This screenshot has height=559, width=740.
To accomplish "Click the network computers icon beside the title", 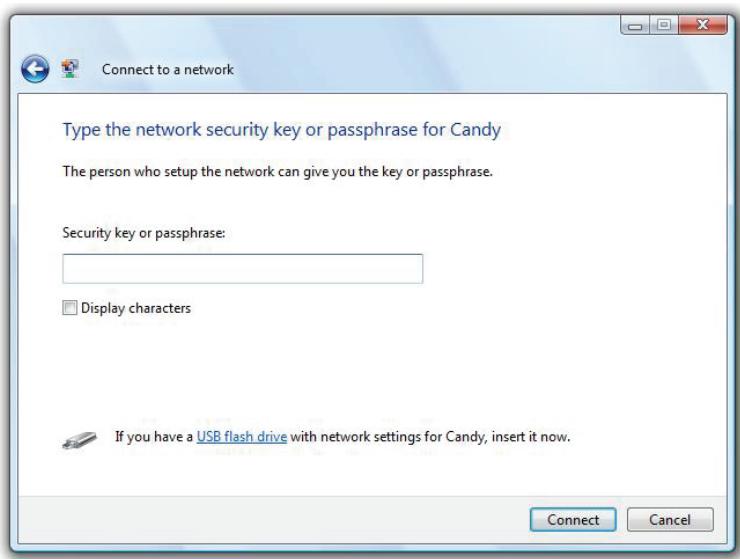I will pyautogui.click(x=70, y=69).
